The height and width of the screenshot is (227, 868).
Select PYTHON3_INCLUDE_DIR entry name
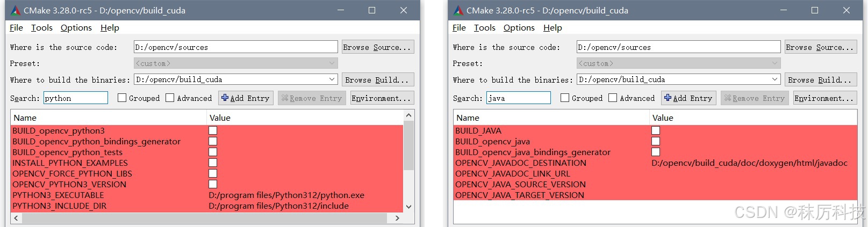coord(59,206)
